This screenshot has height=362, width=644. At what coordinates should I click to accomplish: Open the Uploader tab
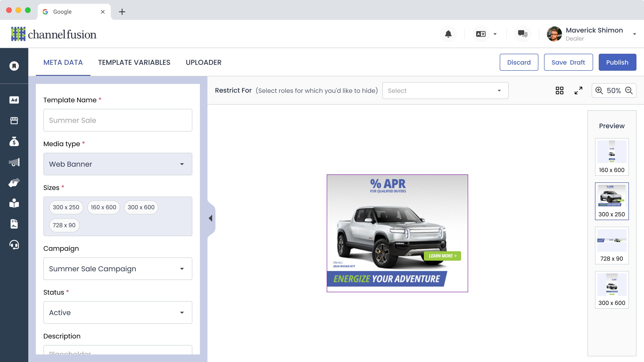pos(203,62)
